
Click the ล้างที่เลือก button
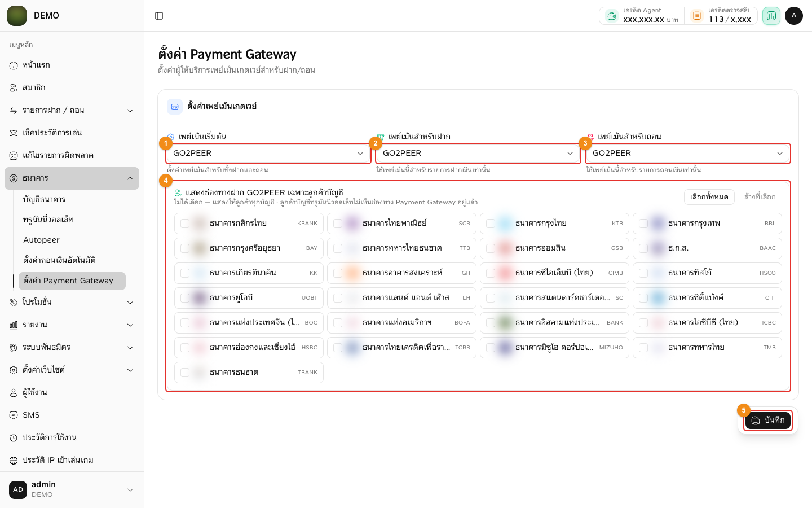[760, 197]
